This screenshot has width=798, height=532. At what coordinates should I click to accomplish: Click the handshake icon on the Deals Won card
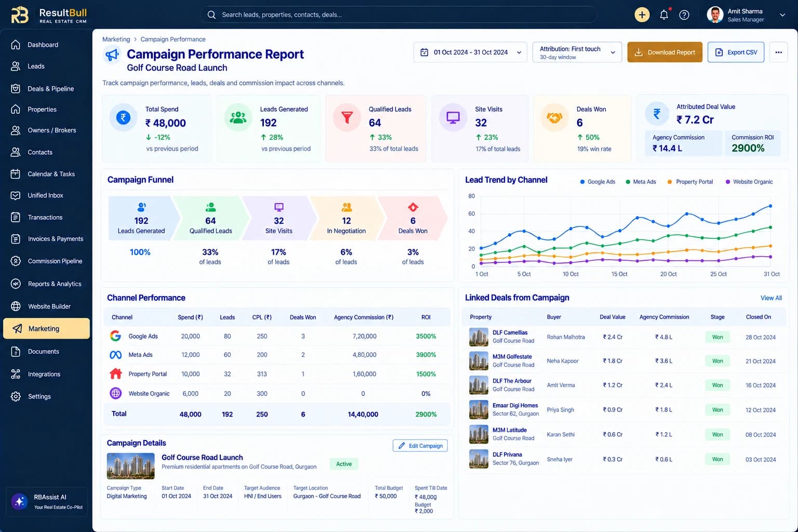[554, 117]
